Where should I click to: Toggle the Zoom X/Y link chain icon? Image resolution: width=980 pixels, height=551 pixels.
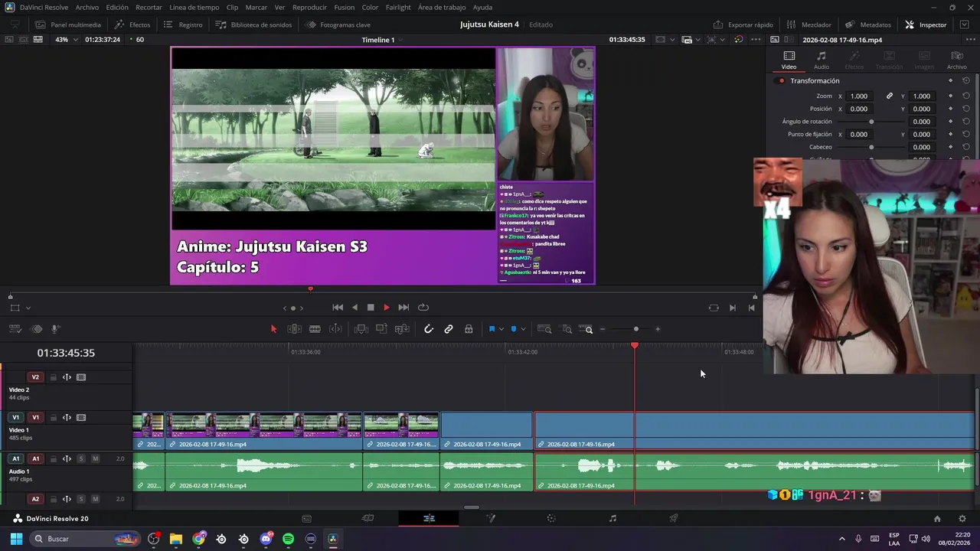tap(890, 96)
